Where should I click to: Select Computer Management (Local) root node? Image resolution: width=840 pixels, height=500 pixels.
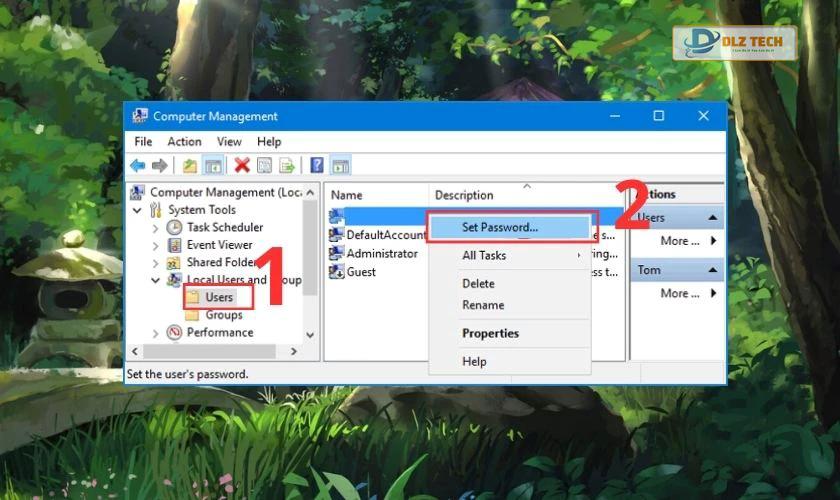point(226,192)
